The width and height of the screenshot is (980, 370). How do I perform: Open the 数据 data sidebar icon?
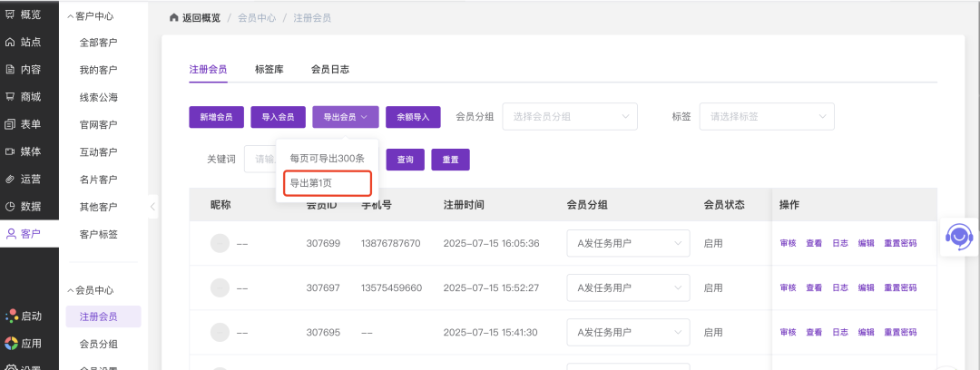click(x=10, y=206)
